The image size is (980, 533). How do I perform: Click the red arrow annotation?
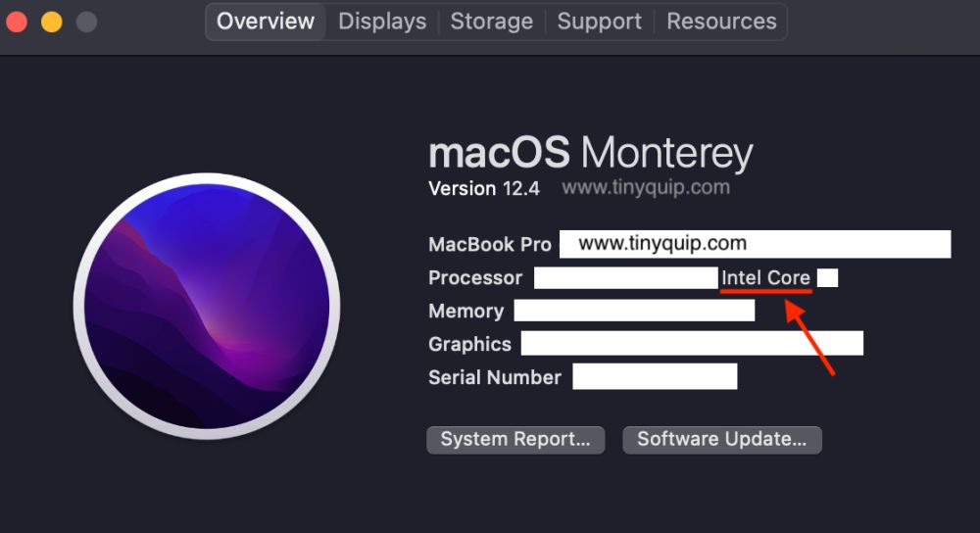pos(810,339)
